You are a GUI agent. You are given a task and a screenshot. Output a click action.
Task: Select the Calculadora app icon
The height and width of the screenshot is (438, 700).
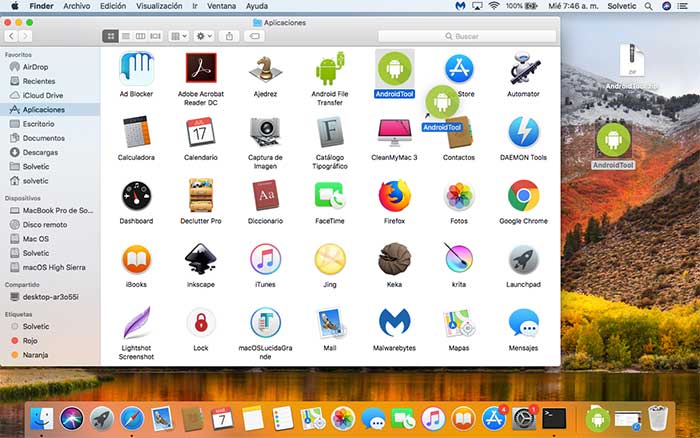[x=137, y=132]
